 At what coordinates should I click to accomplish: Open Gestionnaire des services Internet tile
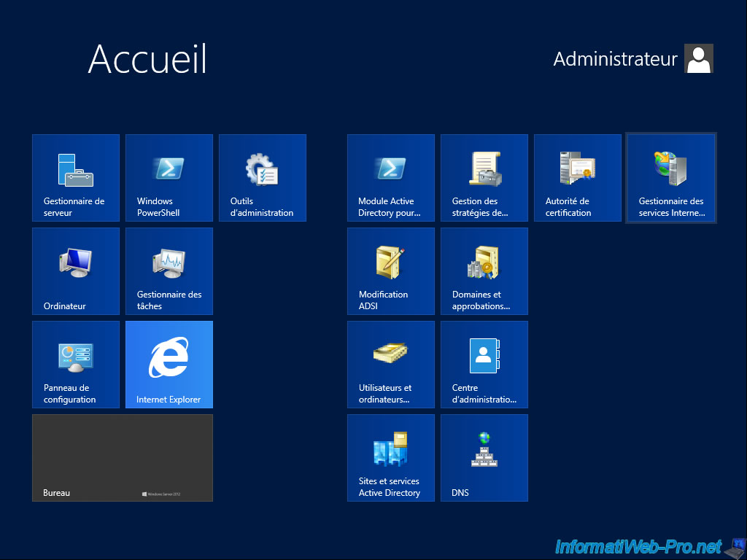point(671,178)
